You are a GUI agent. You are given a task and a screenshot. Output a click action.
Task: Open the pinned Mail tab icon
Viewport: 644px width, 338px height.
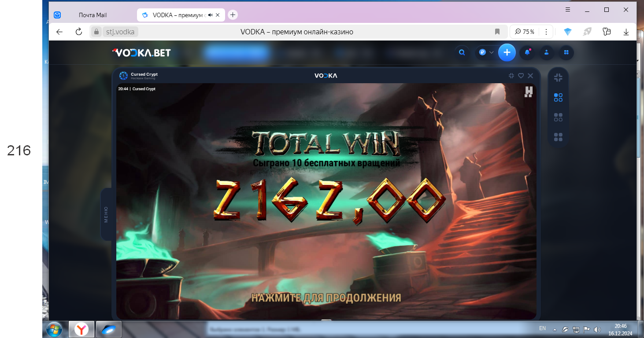tap(57, 15)
